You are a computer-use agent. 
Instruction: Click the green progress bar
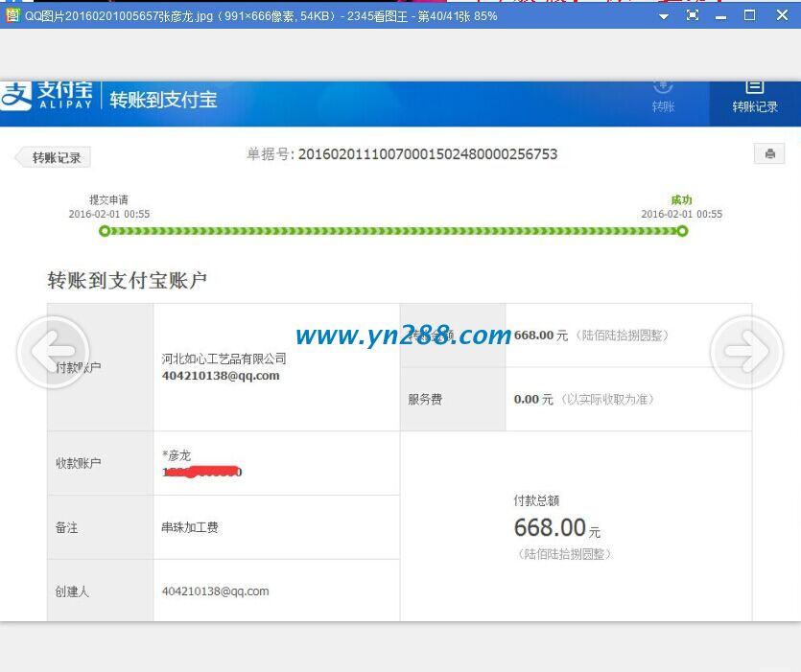tap(393, 231)
